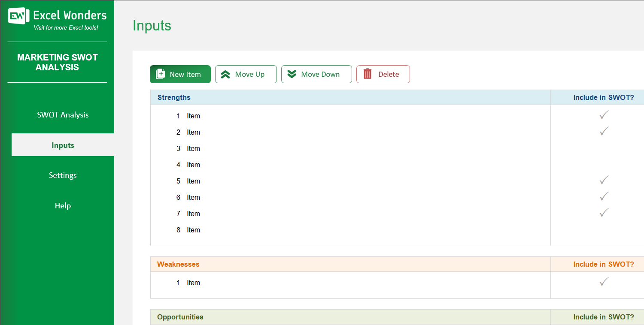Screen dimensions: 644x325
Task: Select the Inputs sidebar entry
Action: click(63, 145)
